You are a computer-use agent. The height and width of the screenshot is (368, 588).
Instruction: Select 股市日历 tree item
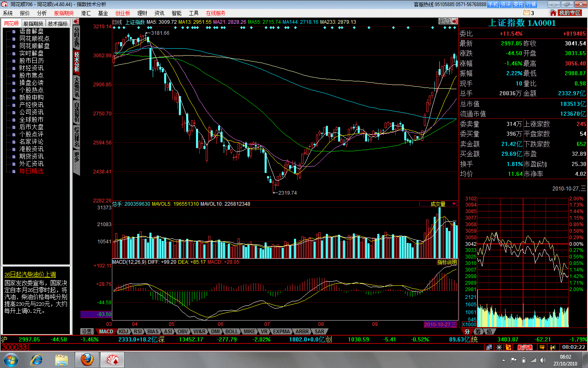[31, 61]
